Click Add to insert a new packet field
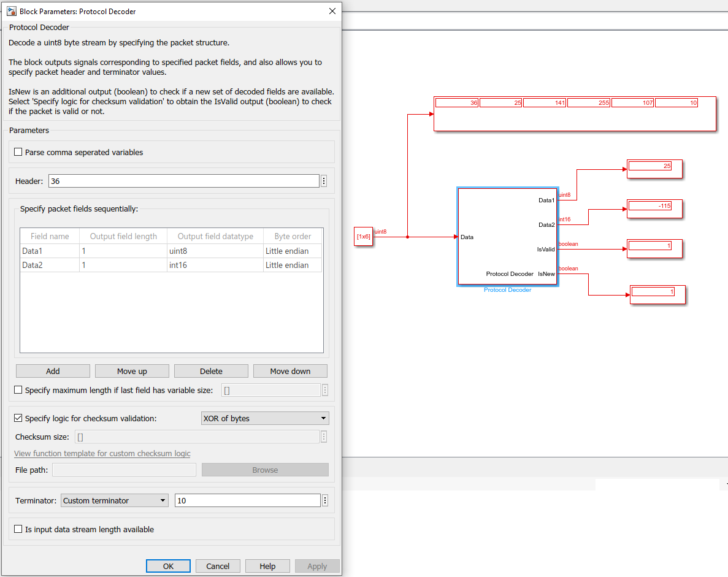Image resolution: width=728 pixels, height=577 pixels. pyautogui.click(x=53, y=370)
